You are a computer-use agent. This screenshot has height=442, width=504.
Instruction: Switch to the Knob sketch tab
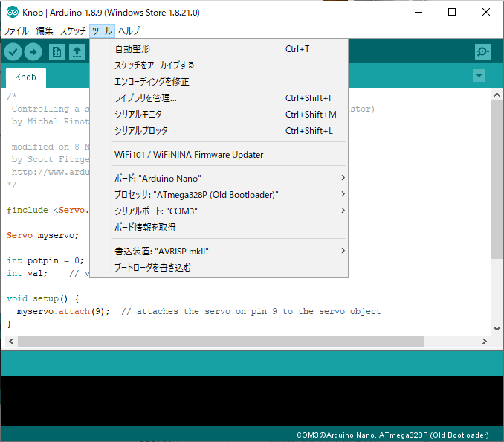26,77
